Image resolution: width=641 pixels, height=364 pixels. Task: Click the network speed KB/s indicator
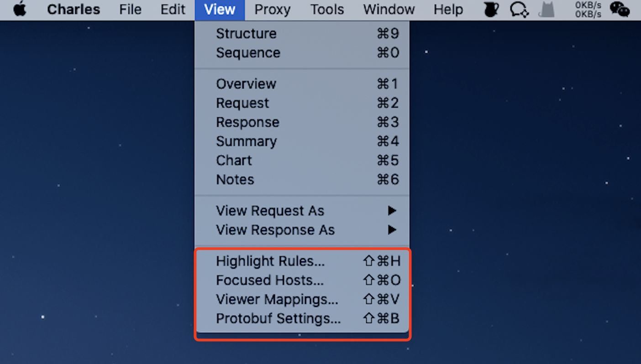[x=588, y=9]
